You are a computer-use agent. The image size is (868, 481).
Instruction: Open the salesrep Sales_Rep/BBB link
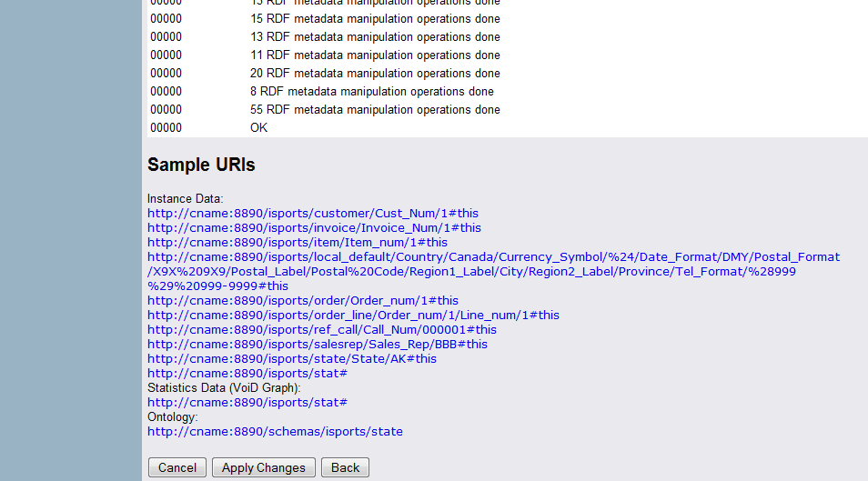[318, 344]
